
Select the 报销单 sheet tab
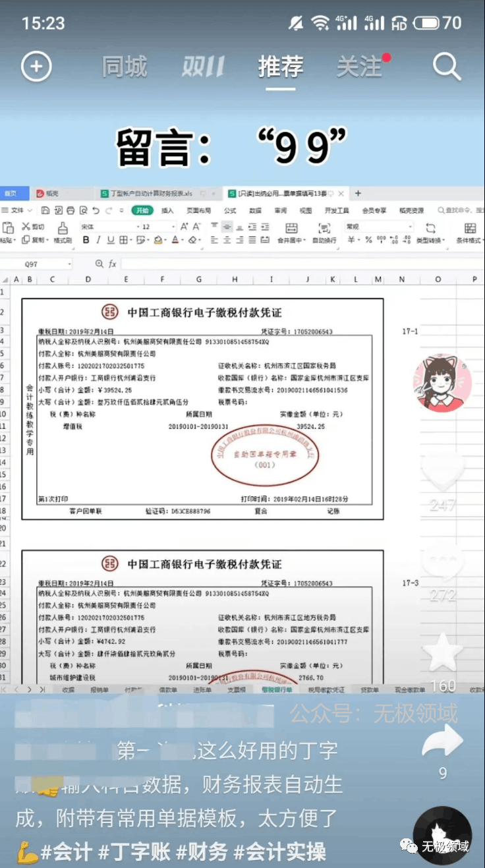(x=100, y=689)
